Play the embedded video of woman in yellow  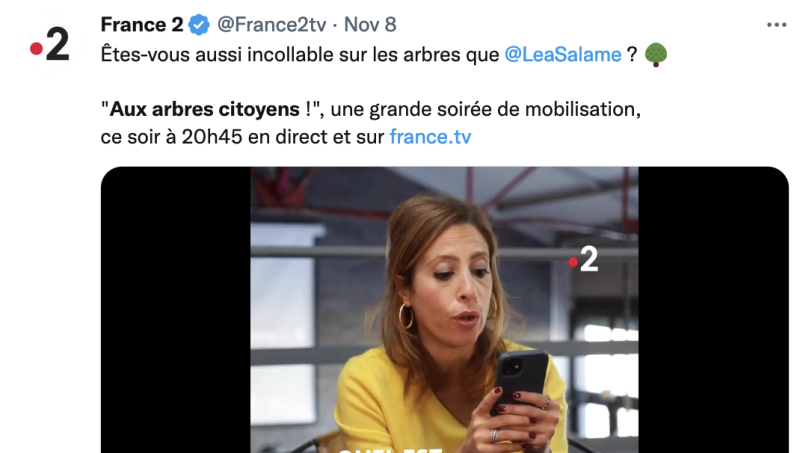[x=444, y=310]
